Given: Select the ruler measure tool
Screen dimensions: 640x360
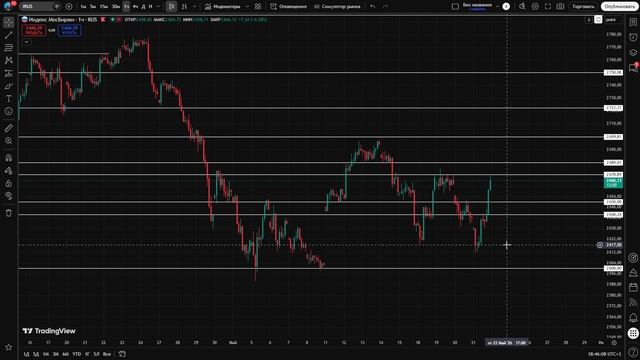Looking at the screenshot, I should click(x=9, y=128).
